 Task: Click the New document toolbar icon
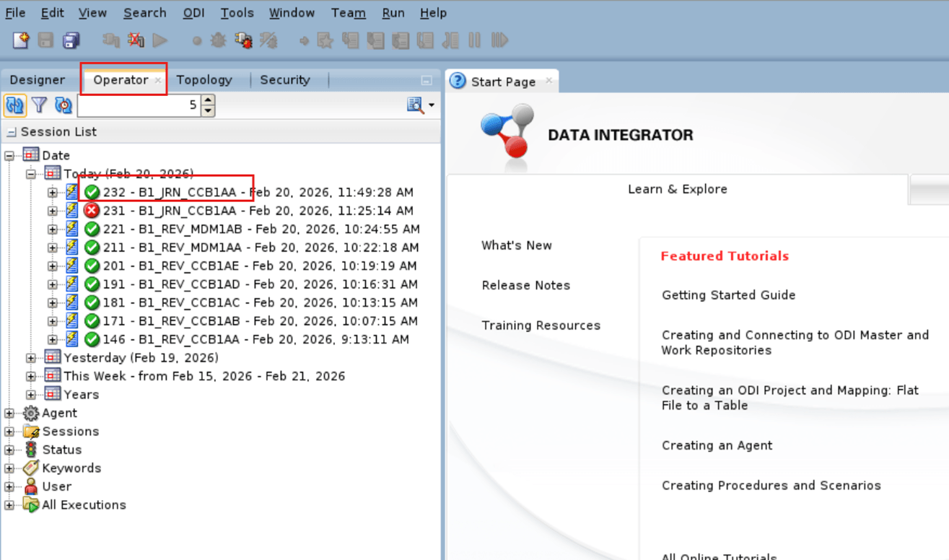coord(21,40)
